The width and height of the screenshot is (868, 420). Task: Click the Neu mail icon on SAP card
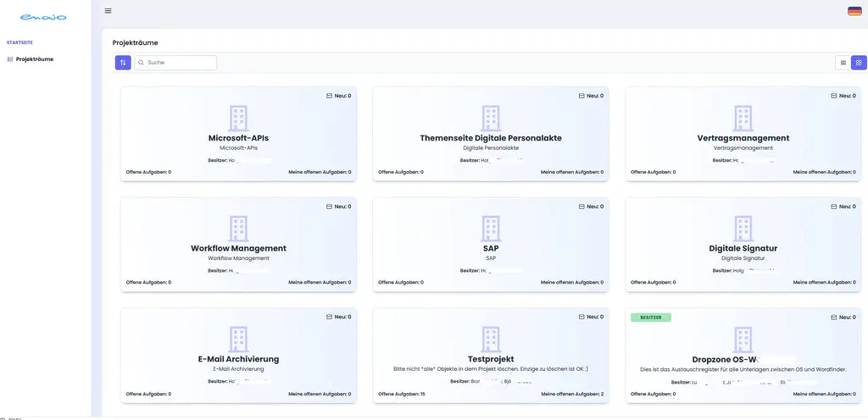581,206
